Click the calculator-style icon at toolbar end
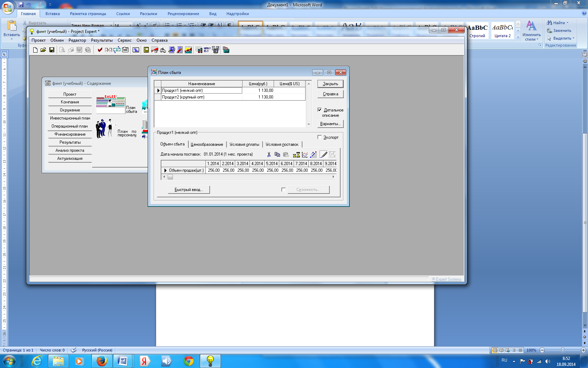The width and height of the screenshot is (588, 368). pyautogui.click(x=226, y=50)
